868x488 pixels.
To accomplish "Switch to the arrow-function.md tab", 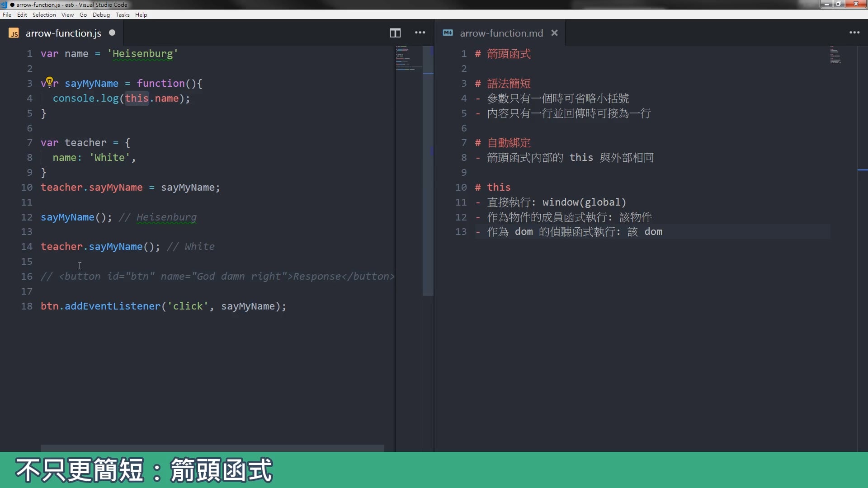I will 501,33.
